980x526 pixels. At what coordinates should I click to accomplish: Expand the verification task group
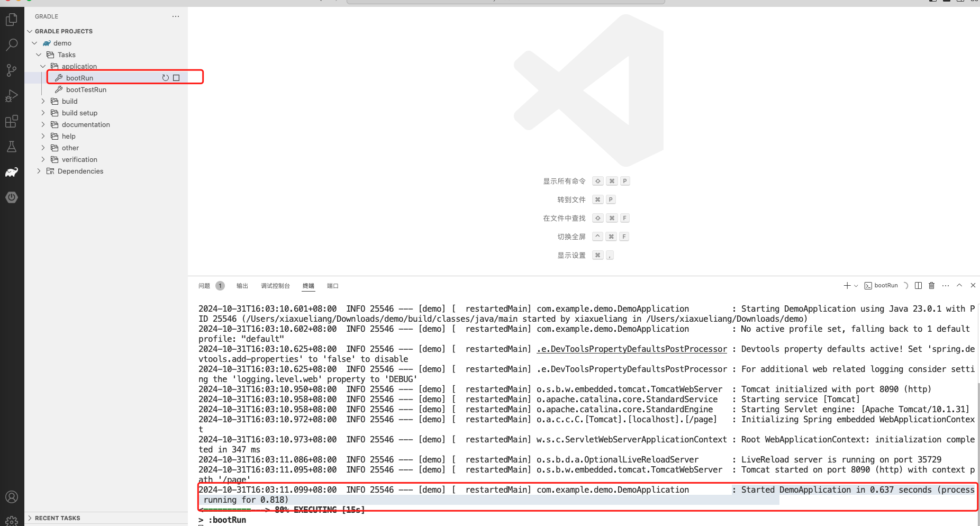pyautogui.click(x=43, y=159)
